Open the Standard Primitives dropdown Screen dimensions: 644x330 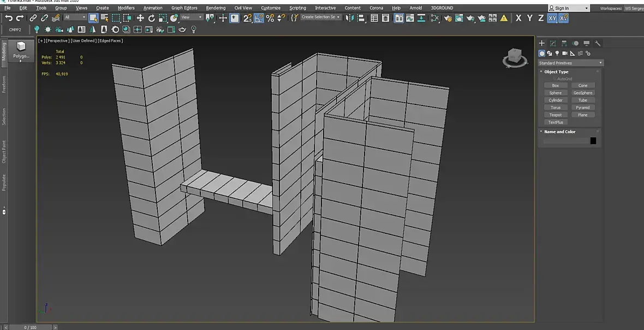(570, 63)
